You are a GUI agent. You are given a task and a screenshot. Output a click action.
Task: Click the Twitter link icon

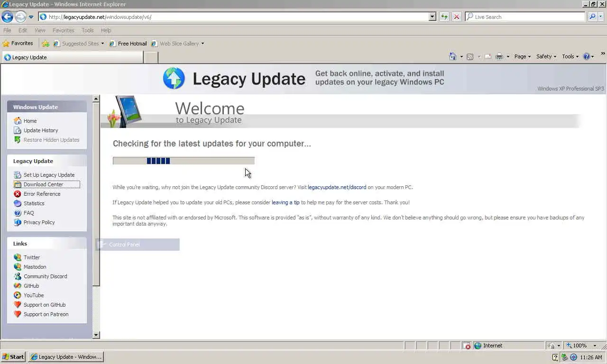[x=18, y=257]
